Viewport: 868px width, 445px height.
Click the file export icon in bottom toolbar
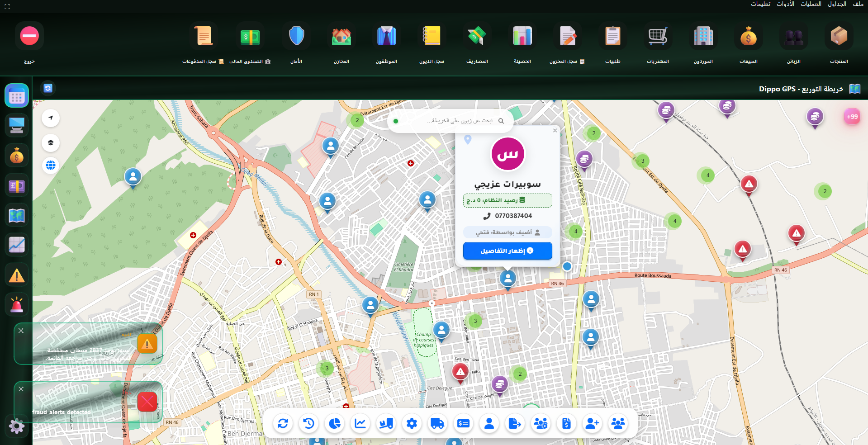515,423
